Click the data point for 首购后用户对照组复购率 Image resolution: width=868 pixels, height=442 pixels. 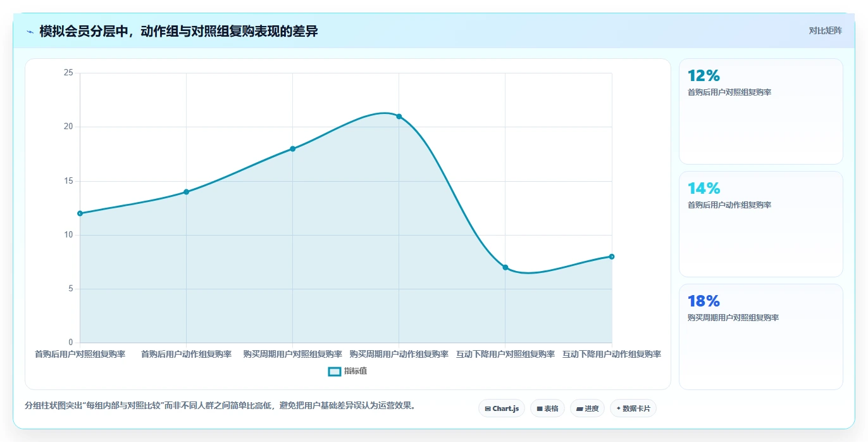(80, 213)
